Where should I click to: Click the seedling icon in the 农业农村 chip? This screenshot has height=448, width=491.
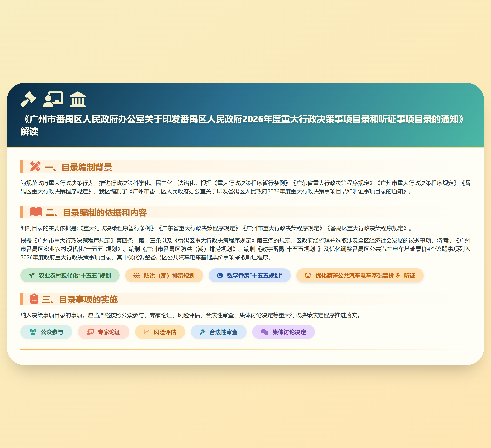coord(32,275)
